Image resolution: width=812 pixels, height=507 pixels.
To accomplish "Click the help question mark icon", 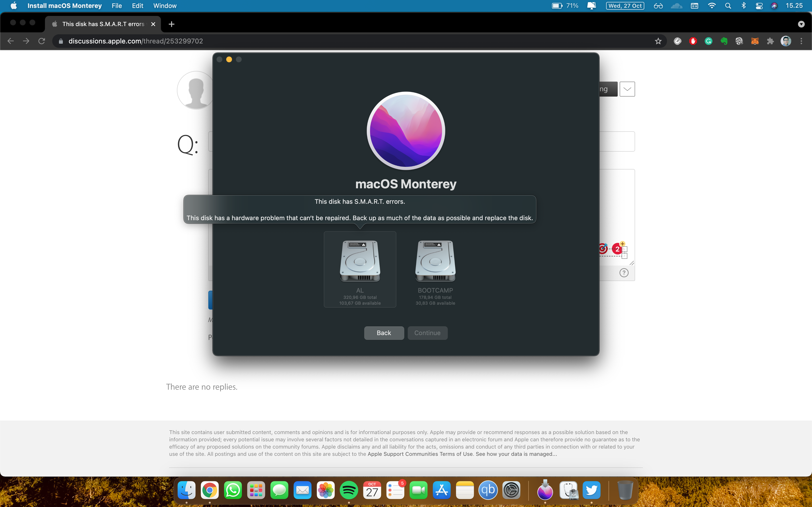I will click(x=624, y=273).
